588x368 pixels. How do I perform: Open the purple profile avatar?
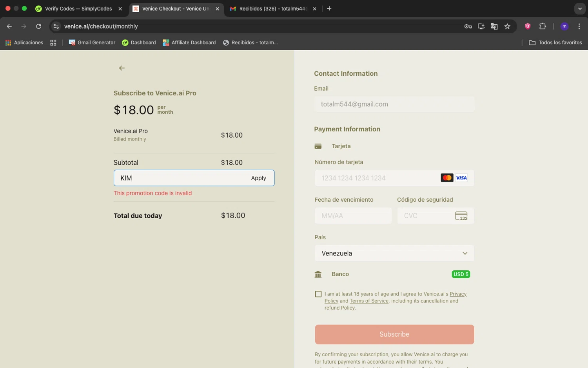tap(564, 26)
